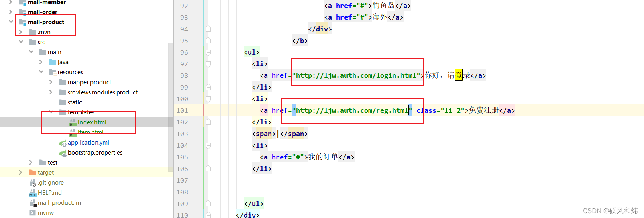Click the span tag on line 103

pyautogui.click(x=264, y=134)
